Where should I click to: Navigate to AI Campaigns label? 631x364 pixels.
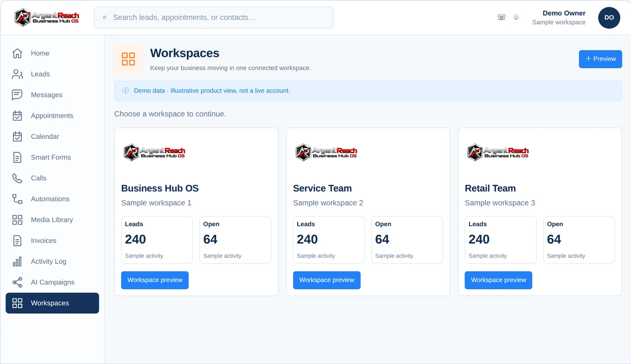pos(53,282)
